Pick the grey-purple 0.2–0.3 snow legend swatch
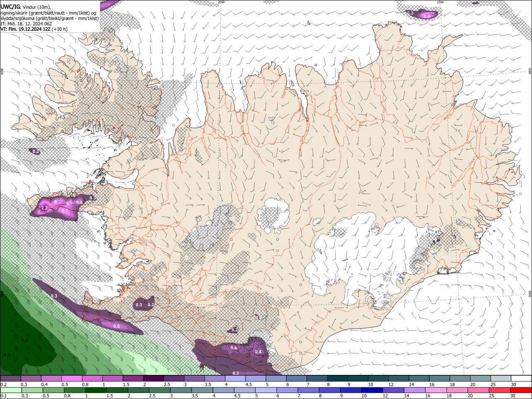 pos(11,379)
